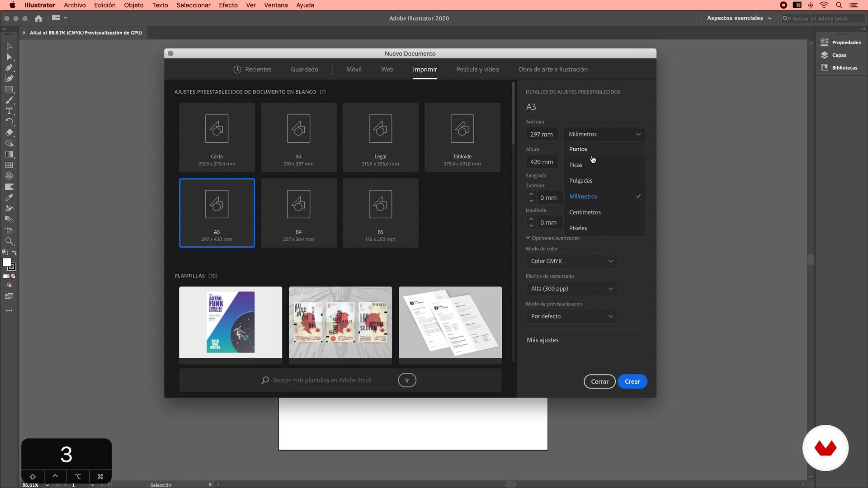Select the Eraser tool
This screenshot has width=868, height=488.
[x=9, y=133]
